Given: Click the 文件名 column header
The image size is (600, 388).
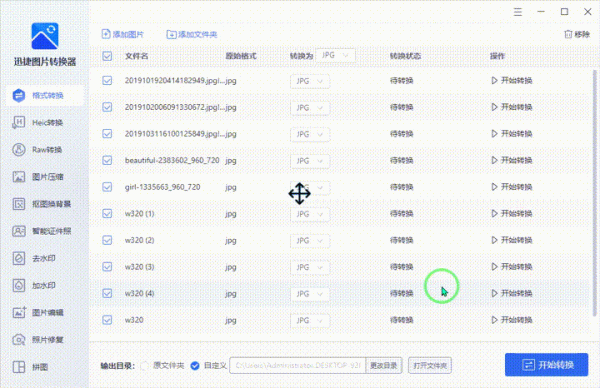Looking at the screenshot, I should (137, 56).
